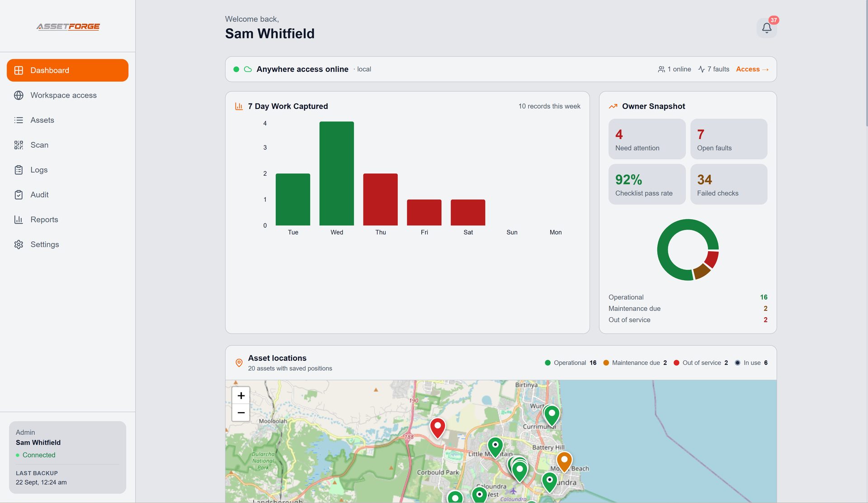Click the Thursday red bar
The image size is (868, 503).
click(381, 199)
